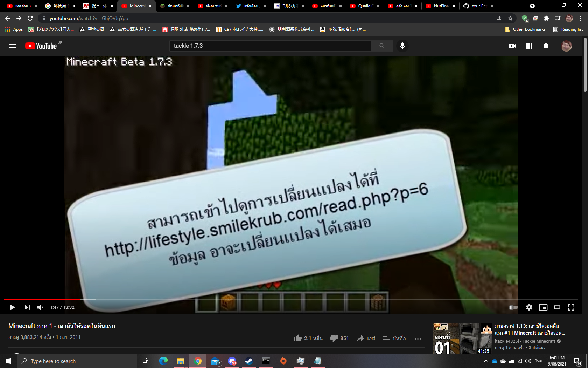This screenshot has width=588, height=368.
Task: Show hidden system tray icons
Action: coord(486,361)
